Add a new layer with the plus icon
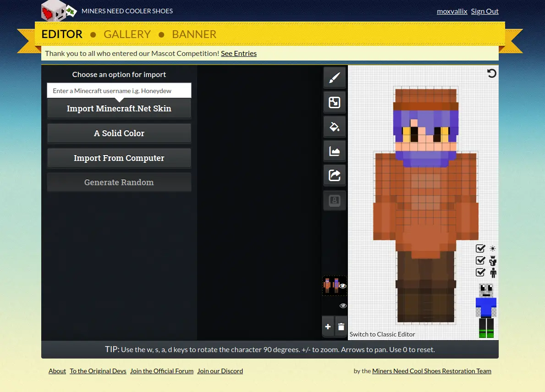Screen dimensions: 545x392 [x=328, y=326]
